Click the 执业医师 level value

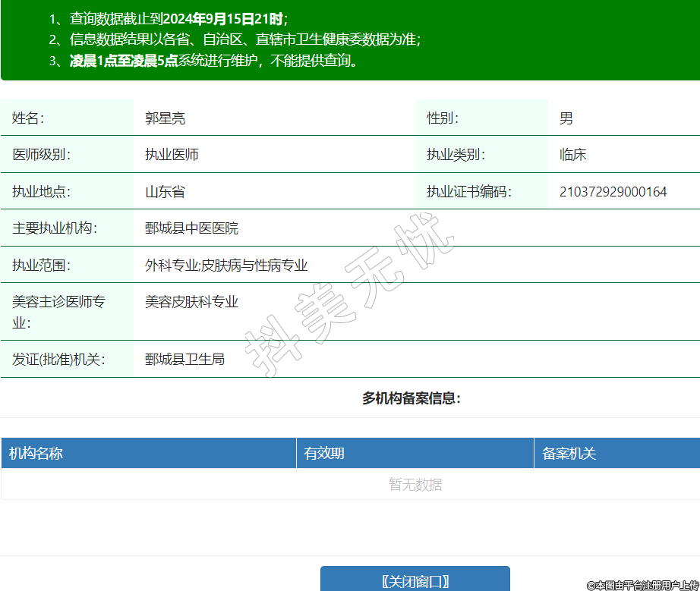[x=172, y=155]
